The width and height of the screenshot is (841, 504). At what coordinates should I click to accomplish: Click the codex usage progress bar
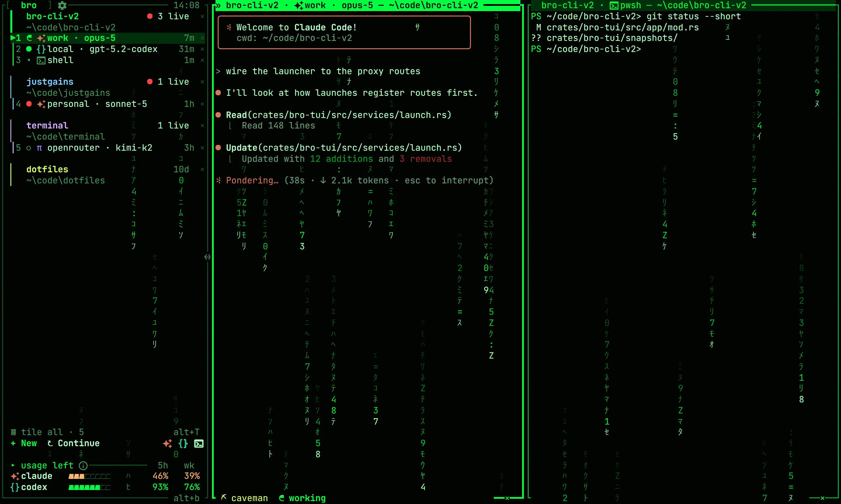90,487
